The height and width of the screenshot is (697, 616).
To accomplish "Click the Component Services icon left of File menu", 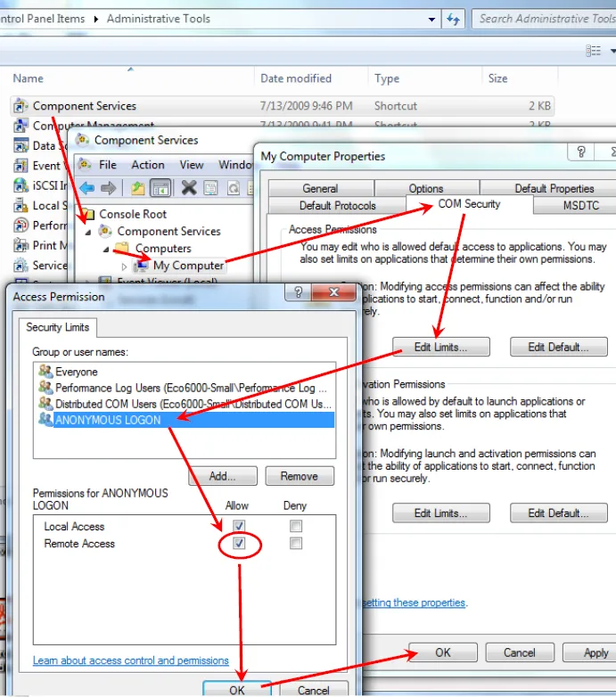I will [85, 165].
